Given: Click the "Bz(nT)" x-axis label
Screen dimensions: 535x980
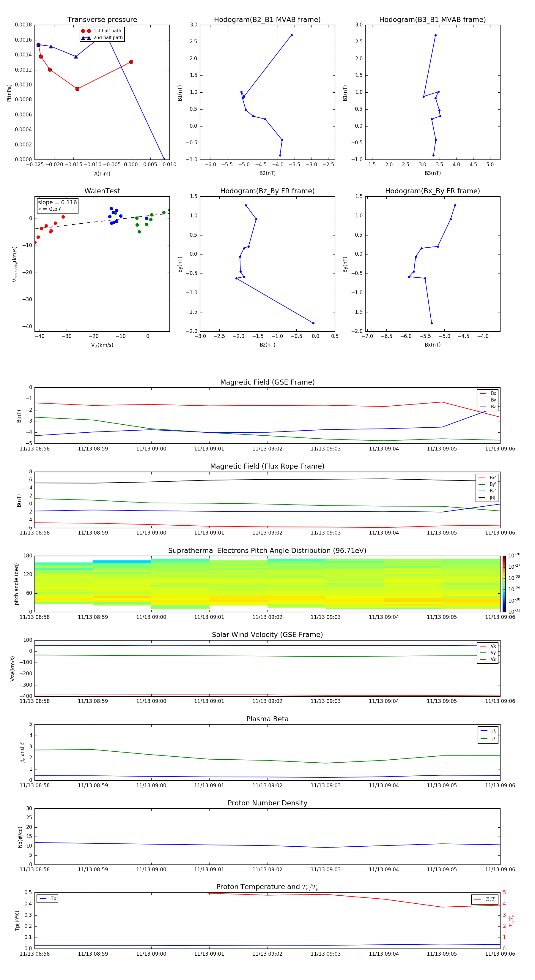Looking at the screenshot, I should (267, 345).
